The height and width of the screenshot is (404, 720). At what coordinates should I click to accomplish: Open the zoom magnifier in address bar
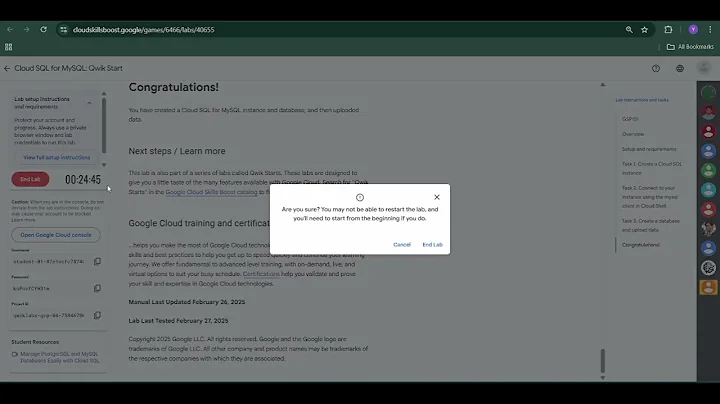click(629, 30)
